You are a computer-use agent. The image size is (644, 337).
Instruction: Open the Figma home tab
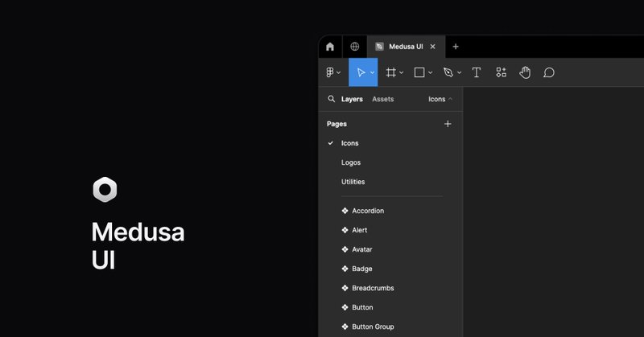pos(330,47)
